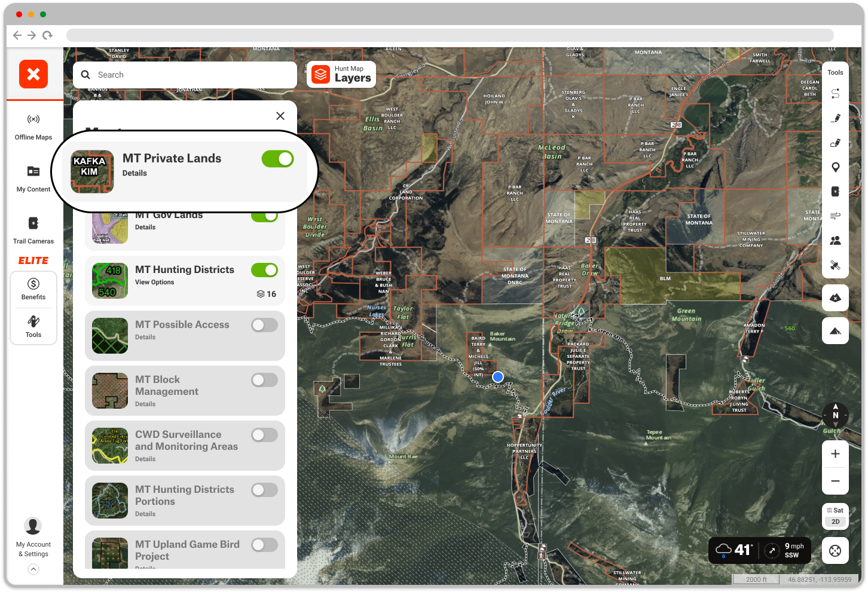Zoom out with the minus button
Image resolution: width=868 pixels, height=592 pixels.
click(835, 481)
